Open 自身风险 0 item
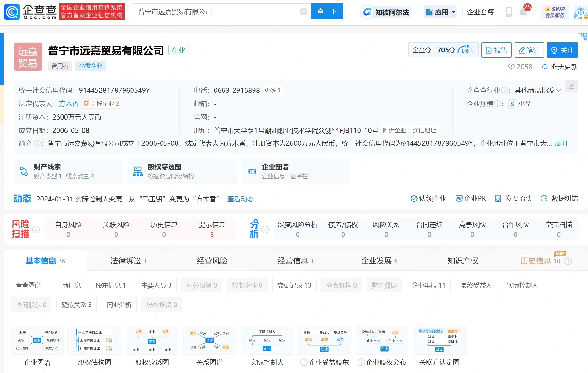Image resolution: width=588 pixels, height=373 pixels. (68, 229)
